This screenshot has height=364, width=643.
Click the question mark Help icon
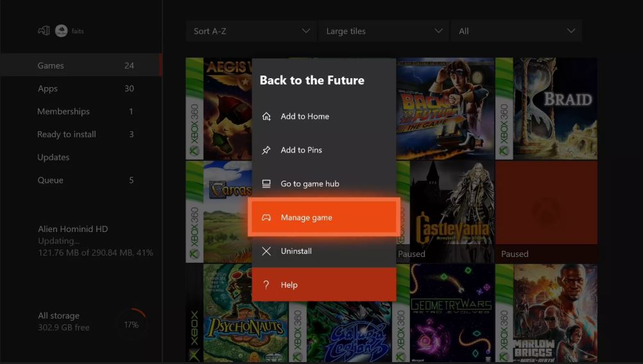(x=266, y=285)
